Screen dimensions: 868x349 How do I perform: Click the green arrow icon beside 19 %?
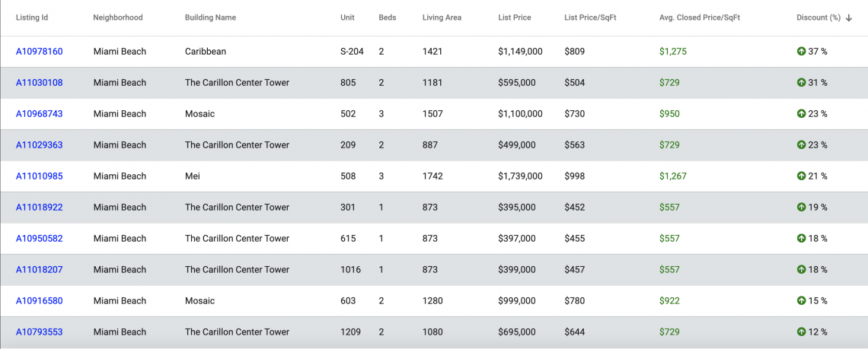coord(800,208)
